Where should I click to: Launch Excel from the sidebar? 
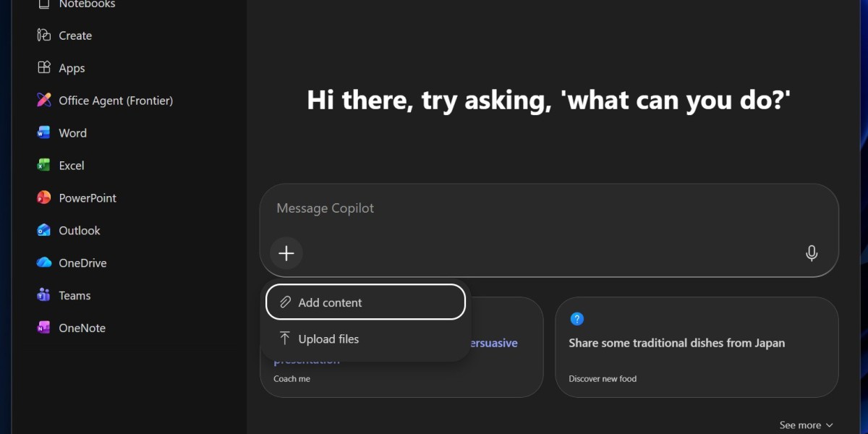44,166
